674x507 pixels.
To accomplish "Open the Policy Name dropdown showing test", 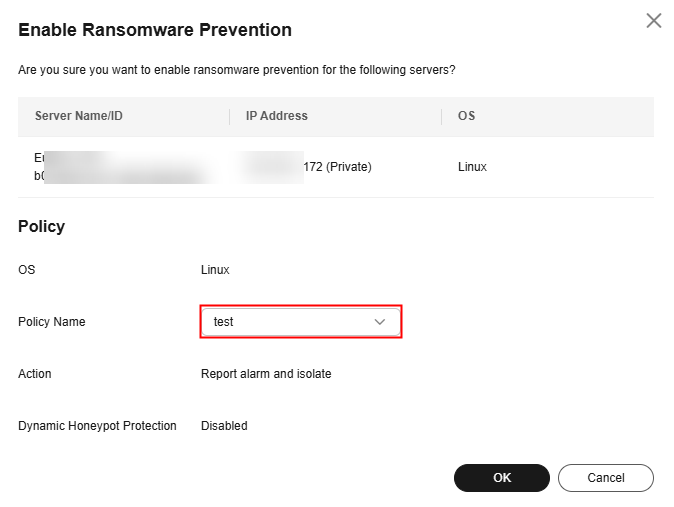I will point(301,322).
